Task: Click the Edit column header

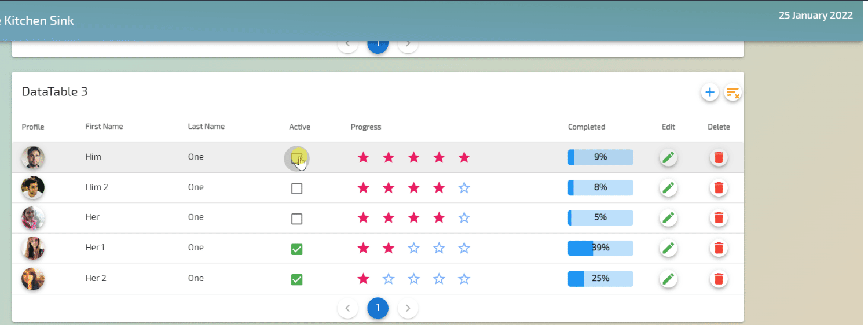Action: [668, 127]
